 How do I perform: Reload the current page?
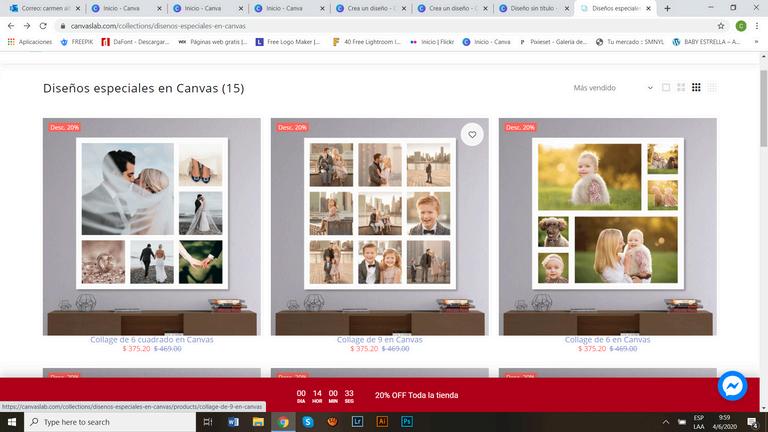(43, 26)
